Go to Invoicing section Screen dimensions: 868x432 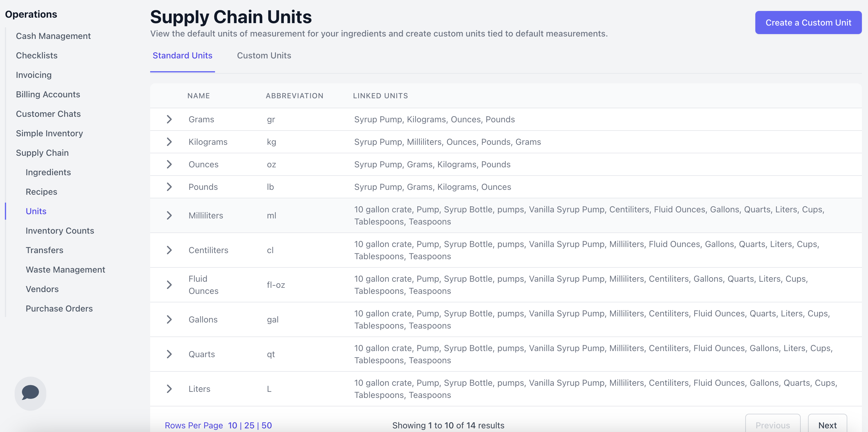[34, 75]
